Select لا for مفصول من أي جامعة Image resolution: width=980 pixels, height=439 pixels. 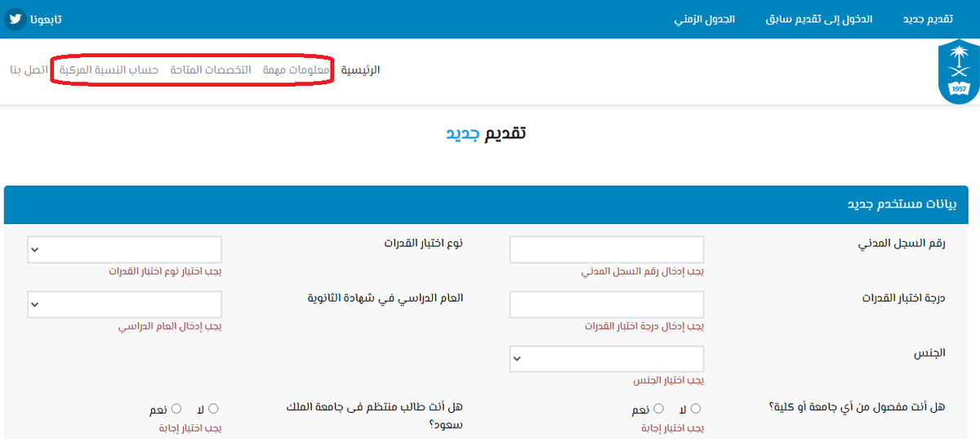[696, 409]
